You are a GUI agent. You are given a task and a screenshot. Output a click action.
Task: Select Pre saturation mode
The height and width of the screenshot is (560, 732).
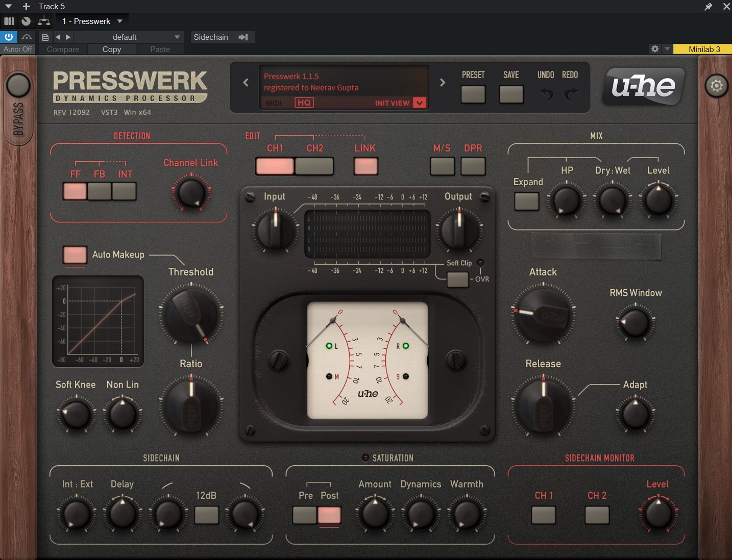(x=305, y=515)
